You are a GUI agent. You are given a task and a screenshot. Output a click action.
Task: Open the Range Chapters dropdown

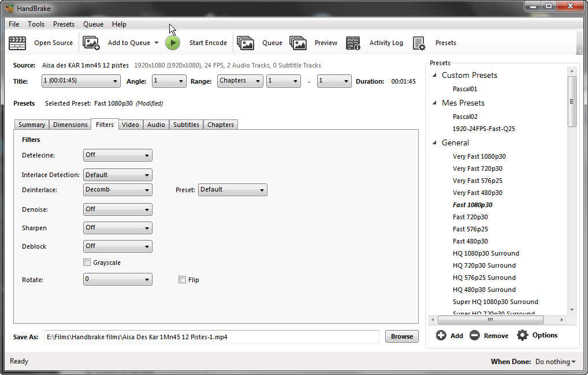tap(240, 81)
